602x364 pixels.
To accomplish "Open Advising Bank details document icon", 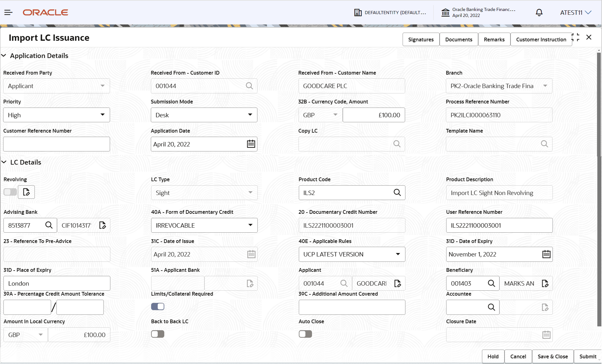I will [103, 225].
